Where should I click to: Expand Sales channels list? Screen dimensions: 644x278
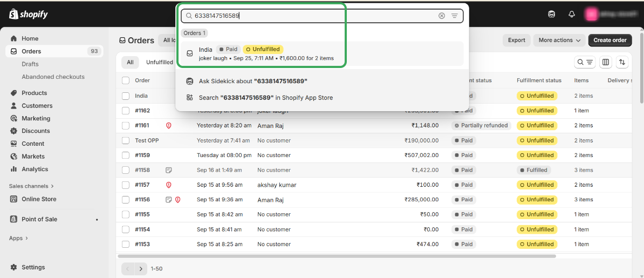tap(31, 186)
